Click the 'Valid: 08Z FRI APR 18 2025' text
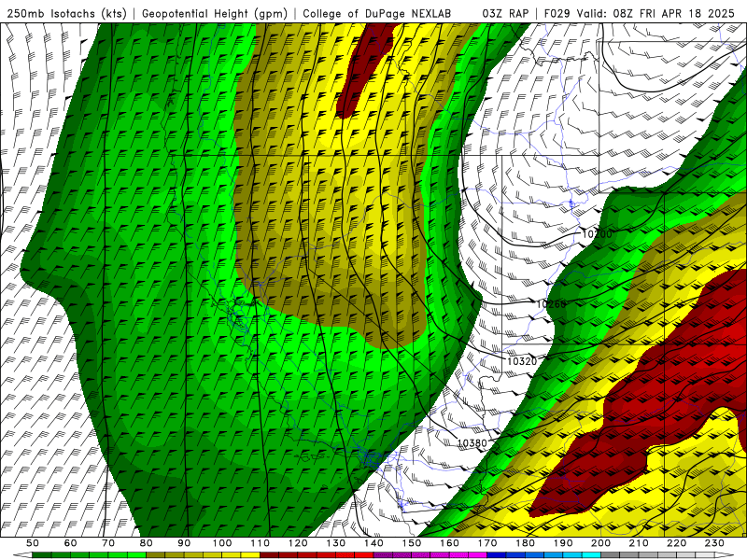Viewport: 747px width, 560px height. click(x=655, y=13)
